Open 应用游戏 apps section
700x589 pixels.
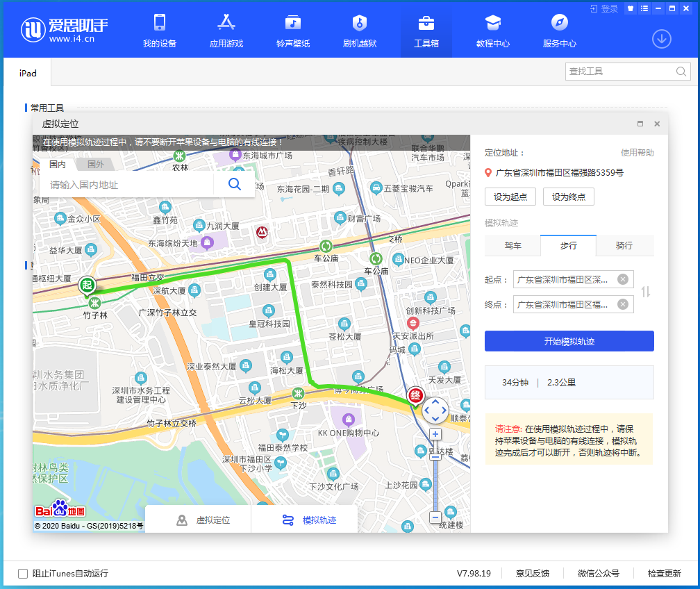(x=226, y=31)
